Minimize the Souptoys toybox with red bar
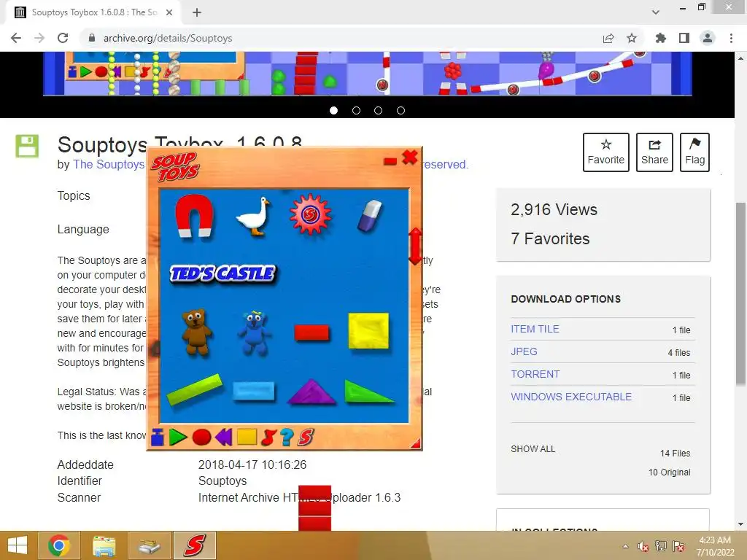This screenshot has width=747, height=560. tap(390, 161)
